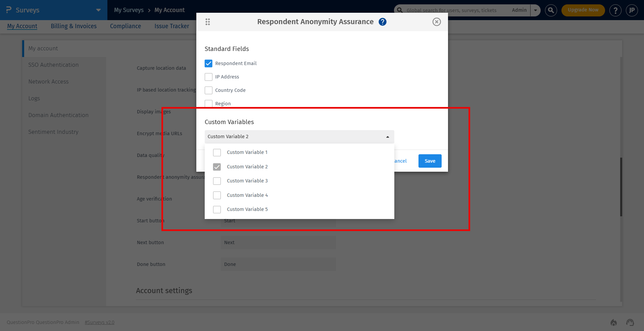The image size is (644, 331).
Task: Select Domain Authentication in the sidebar
Action: tap(58, 115)
